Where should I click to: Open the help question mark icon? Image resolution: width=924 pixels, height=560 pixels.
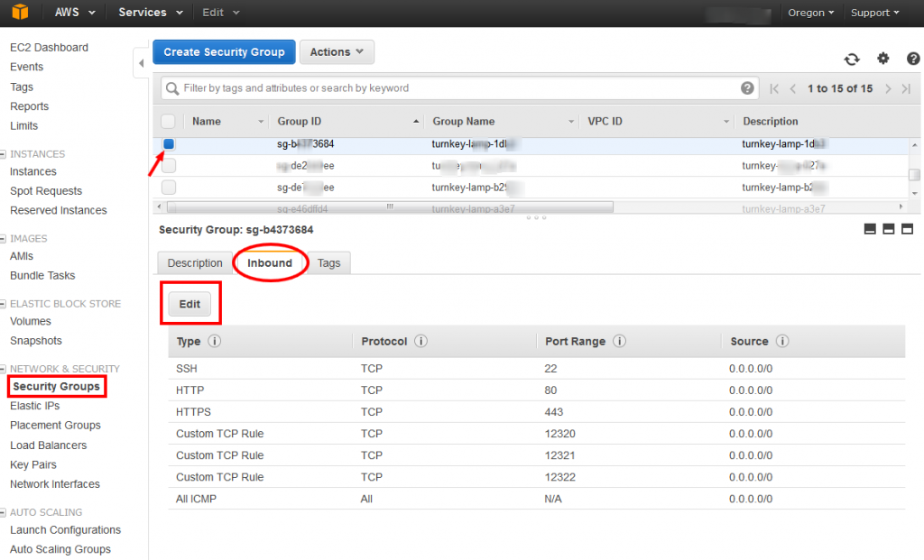click(x=913, y=58)
